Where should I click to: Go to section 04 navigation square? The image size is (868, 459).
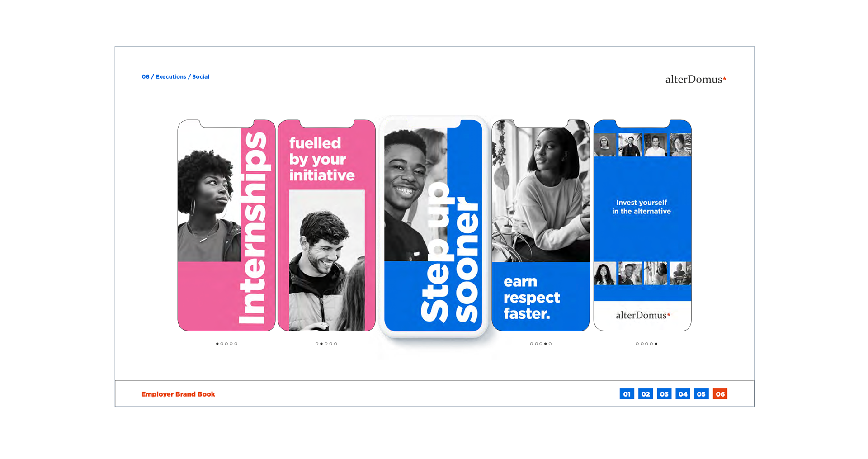tap(683, 394)
